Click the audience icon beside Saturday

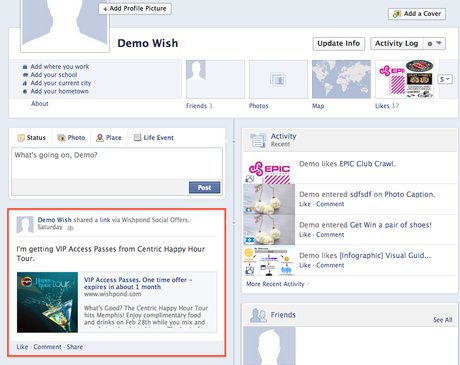tap(70, 228)
